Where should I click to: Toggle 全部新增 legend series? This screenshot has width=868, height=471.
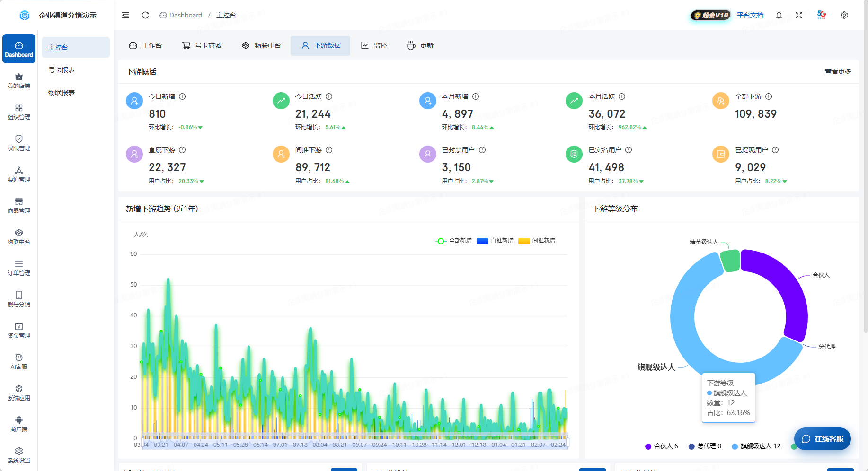click(453, 241)
